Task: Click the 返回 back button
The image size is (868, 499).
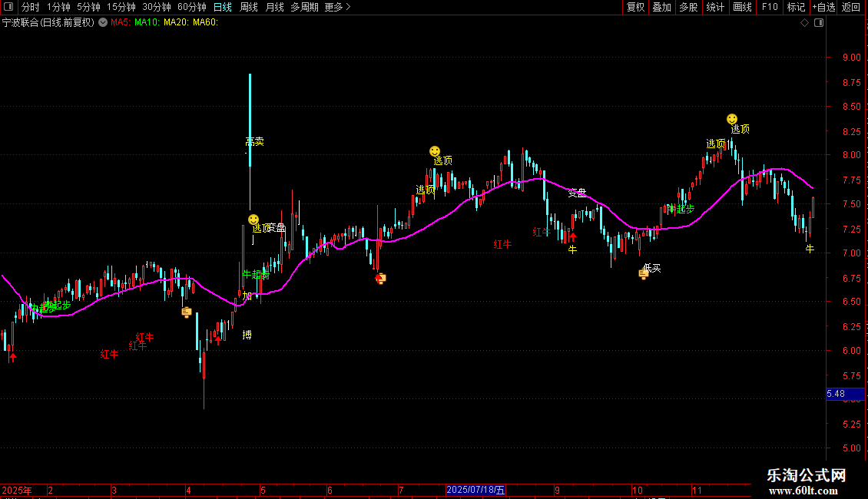Action: click(x=851, y=7)
